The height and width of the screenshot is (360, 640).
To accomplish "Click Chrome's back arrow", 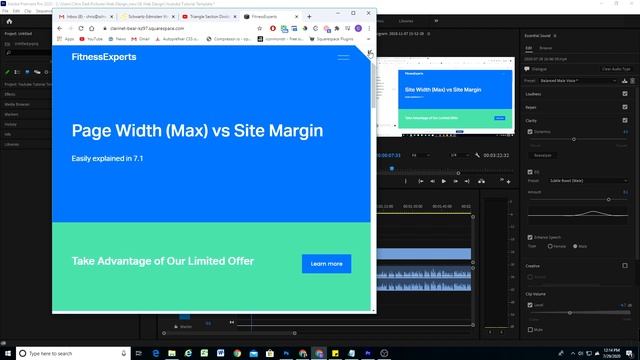I will click(60, 29).
